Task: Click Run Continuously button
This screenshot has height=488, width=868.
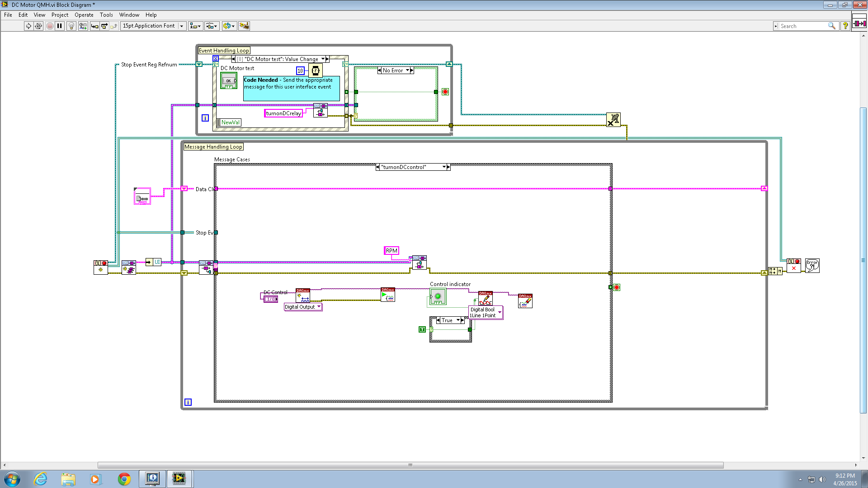Action: [38, 26]
